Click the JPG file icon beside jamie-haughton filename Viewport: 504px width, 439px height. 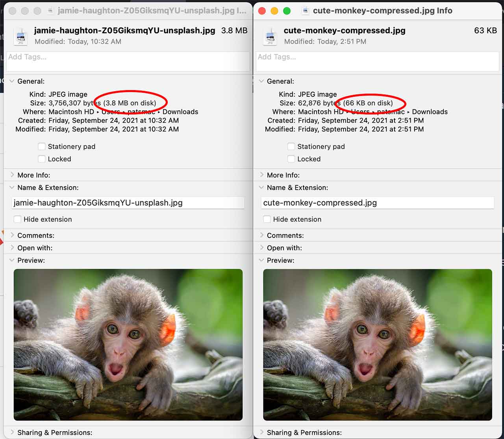21,36
